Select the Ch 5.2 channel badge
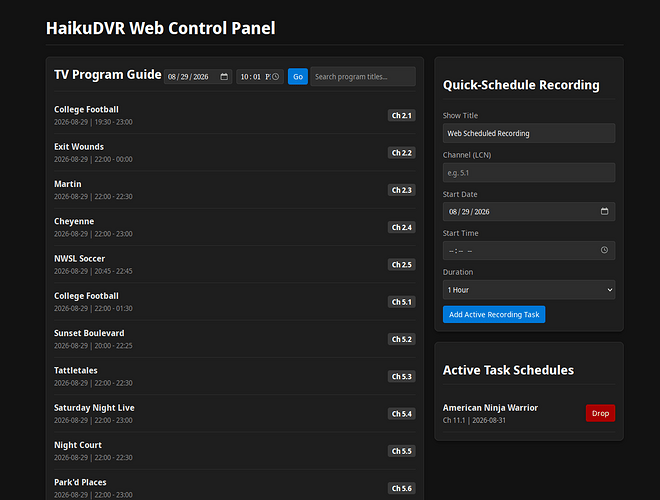The image size is (660, 500). click(x=402, y=339)
